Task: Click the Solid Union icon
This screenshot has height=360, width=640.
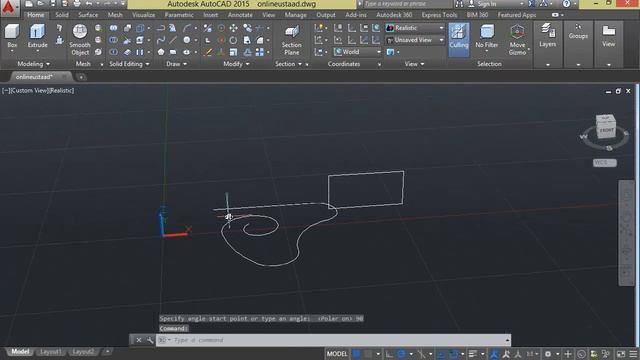Action: [x=113, y=28]
